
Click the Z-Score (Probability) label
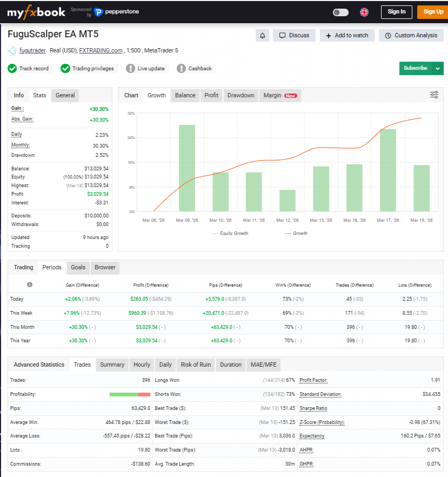click(322, 422)
